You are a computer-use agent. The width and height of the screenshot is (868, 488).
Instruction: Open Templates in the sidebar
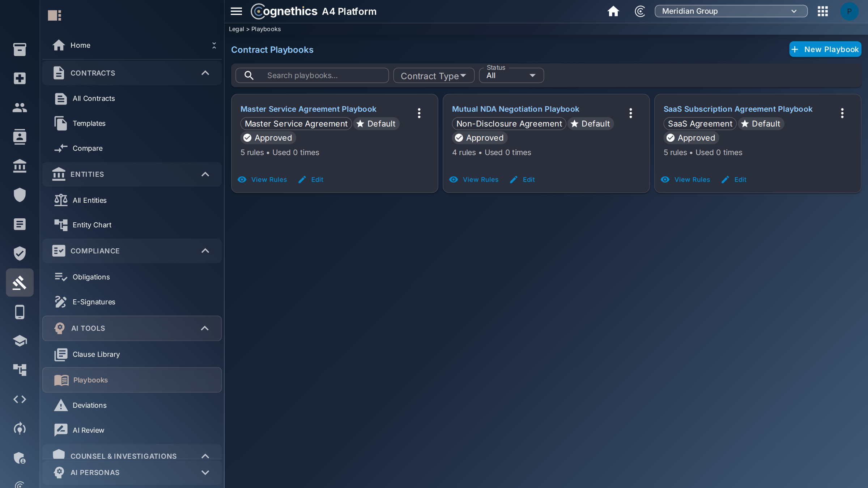(x=132, y=123)
